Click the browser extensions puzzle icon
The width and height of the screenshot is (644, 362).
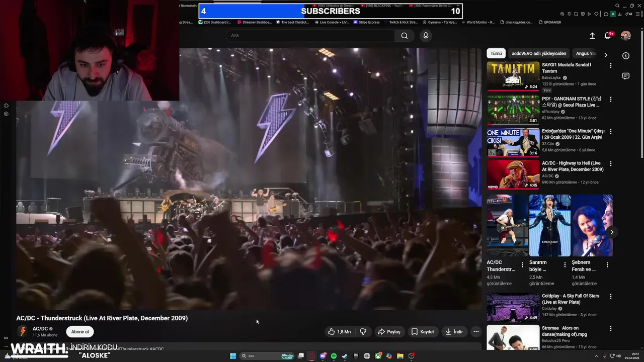[606, 14]
